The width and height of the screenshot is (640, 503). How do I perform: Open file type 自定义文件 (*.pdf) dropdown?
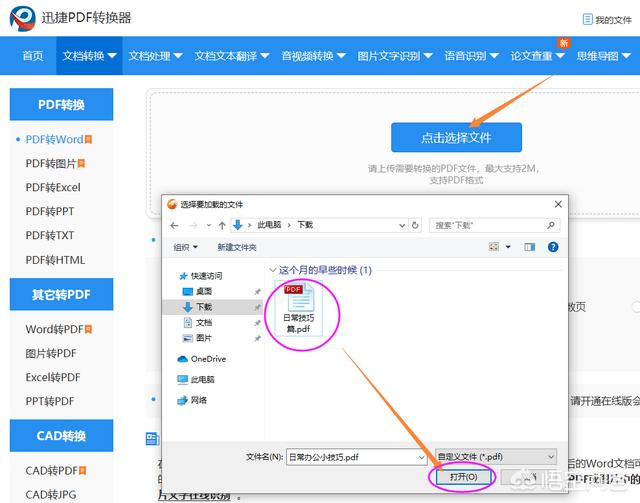click(496, 456)
